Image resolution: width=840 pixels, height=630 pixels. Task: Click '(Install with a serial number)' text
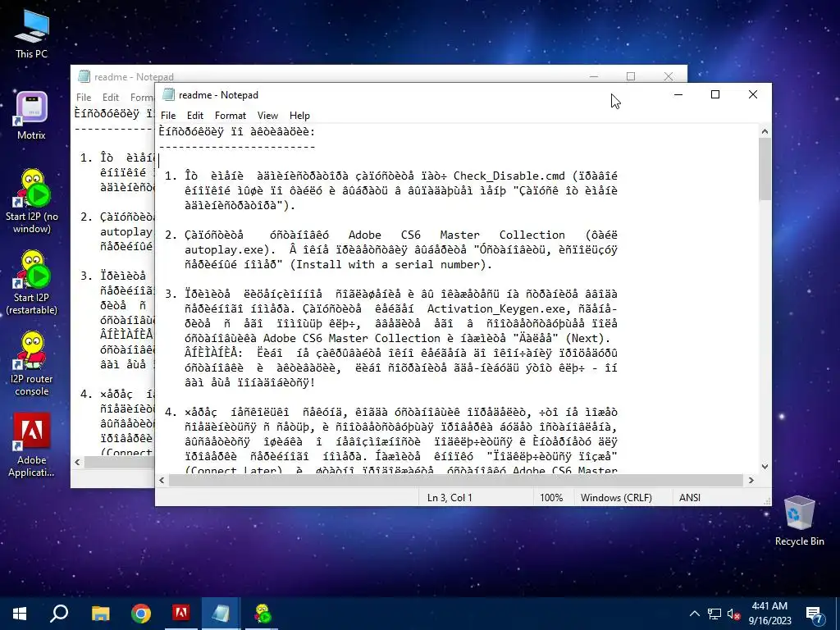(390, 265)
